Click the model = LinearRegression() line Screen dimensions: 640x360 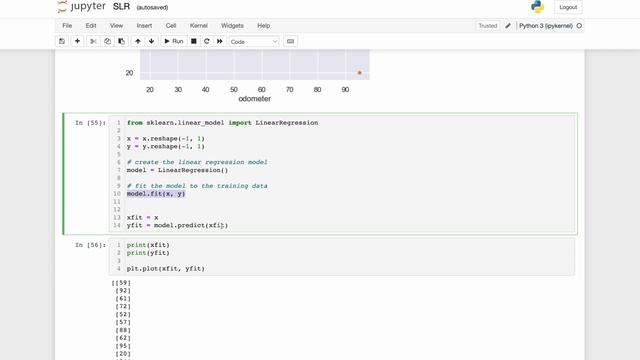click(178, 170)
